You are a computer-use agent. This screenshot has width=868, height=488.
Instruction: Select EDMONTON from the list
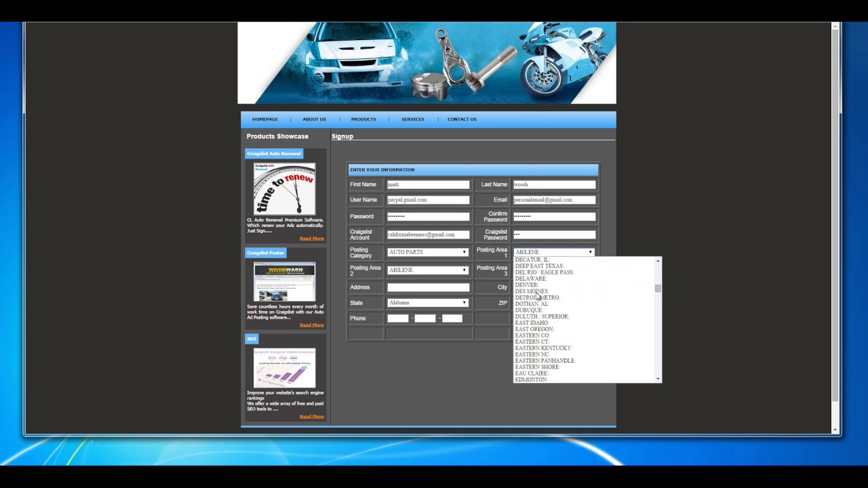tap(585, 380)
